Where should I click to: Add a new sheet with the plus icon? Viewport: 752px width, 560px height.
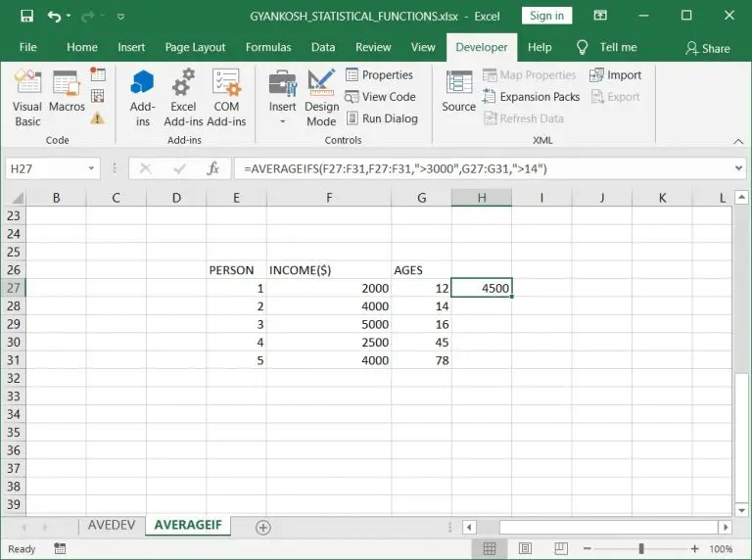(x=262, y=528)
